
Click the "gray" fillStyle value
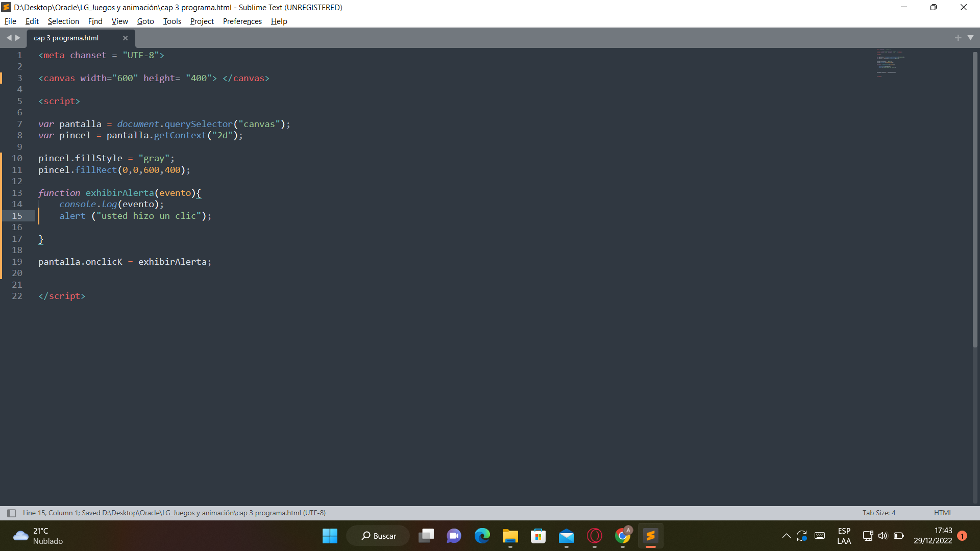click(x=154, y=158)
